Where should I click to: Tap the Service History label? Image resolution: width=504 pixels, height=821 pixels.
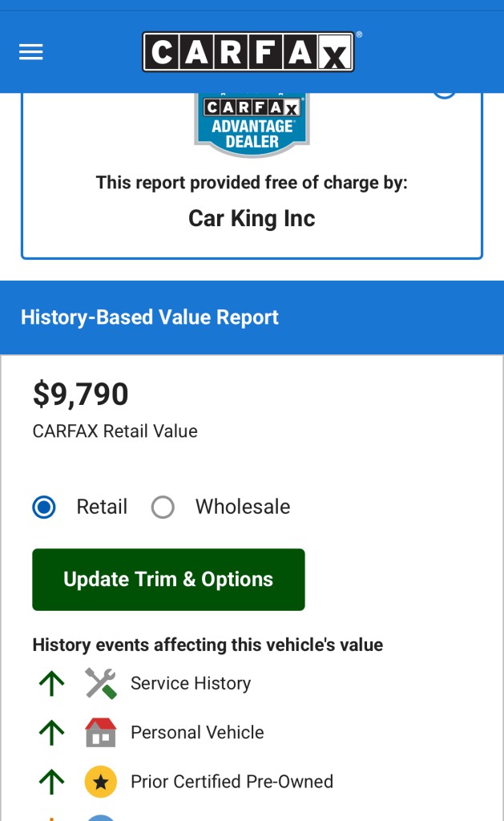pos(191,684)
